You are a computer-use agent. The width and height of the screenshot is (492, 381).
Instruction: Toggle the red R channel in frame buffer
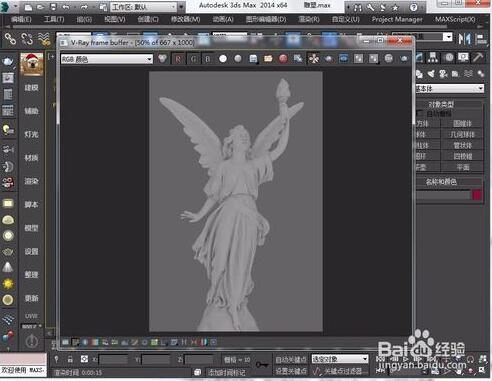point(178,59)
